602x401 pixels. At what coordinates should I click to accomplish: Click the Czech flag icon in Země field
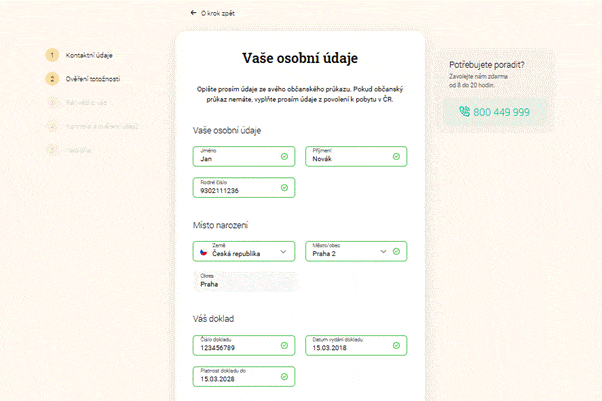[203, 252]
